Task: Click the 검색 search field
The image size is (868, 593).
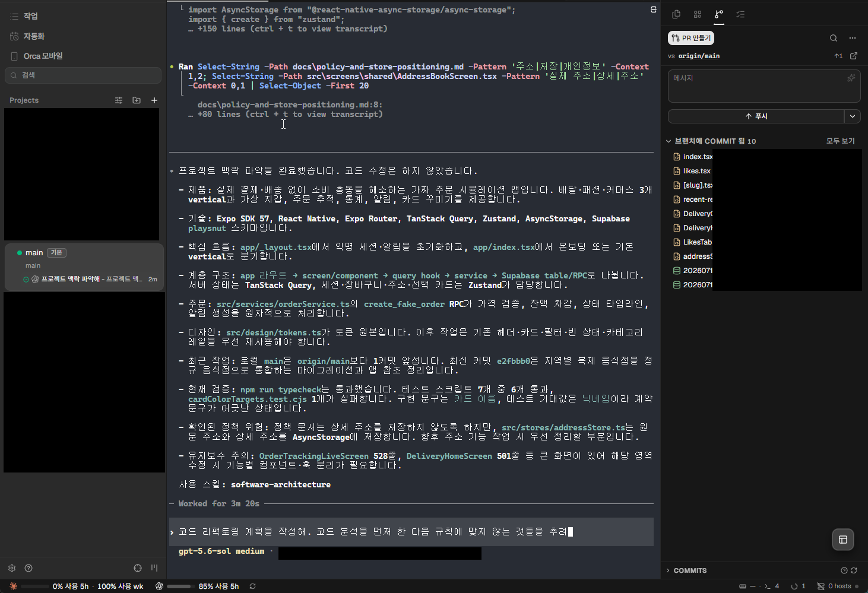Action: 83,75
